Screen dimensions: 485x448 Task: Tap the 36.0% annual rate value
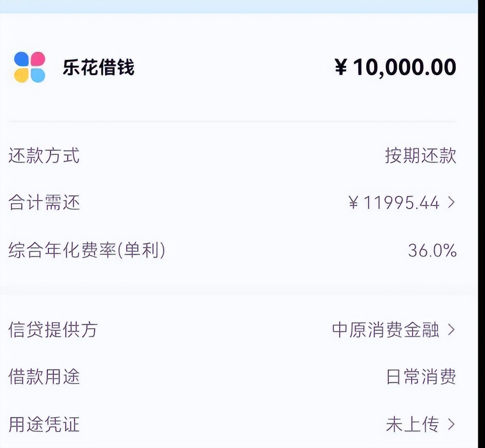[432, 250]
